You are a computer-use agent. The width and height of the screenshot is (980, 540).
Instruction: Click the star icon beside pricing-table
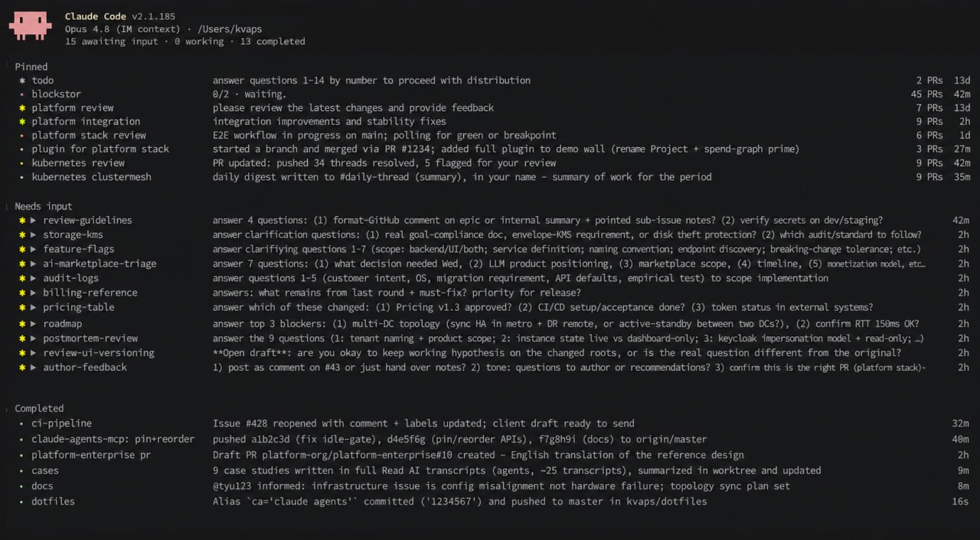click(x=22, y=308)
